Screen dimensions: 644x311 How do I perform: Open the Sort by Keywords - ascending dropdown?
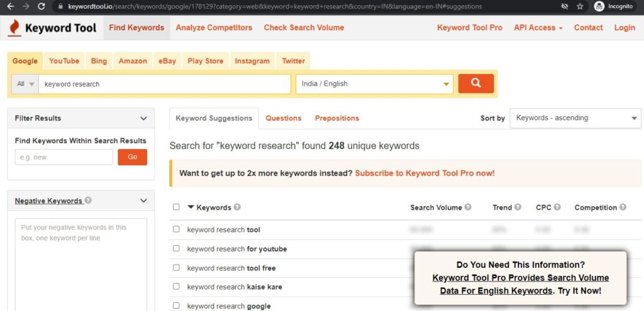[x=575, y=118]
